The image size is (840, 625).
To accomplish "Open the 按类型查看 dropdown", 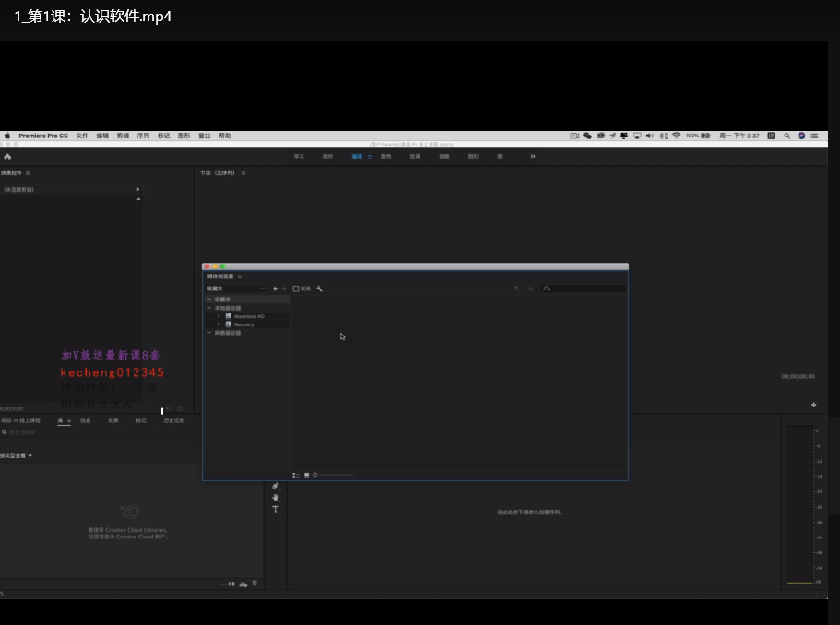I will (16, 455).
